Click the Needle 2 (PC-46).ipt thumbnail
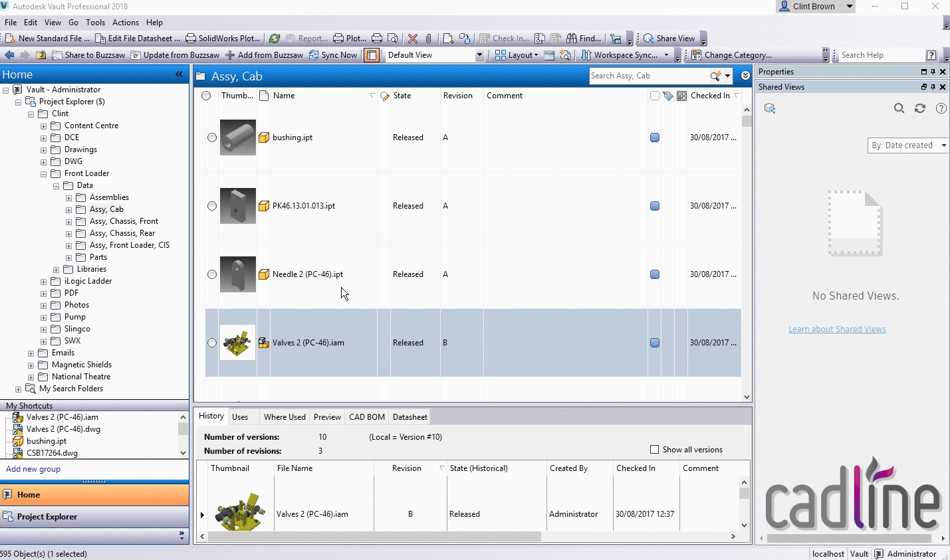 [x=238, y=274]
